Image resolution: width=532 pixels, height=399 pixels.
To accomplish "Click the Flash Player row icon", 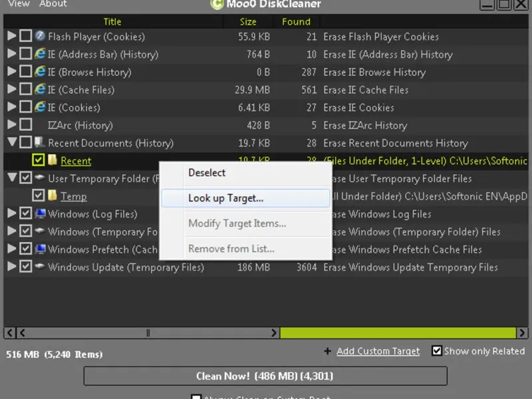I will (41, 36).
